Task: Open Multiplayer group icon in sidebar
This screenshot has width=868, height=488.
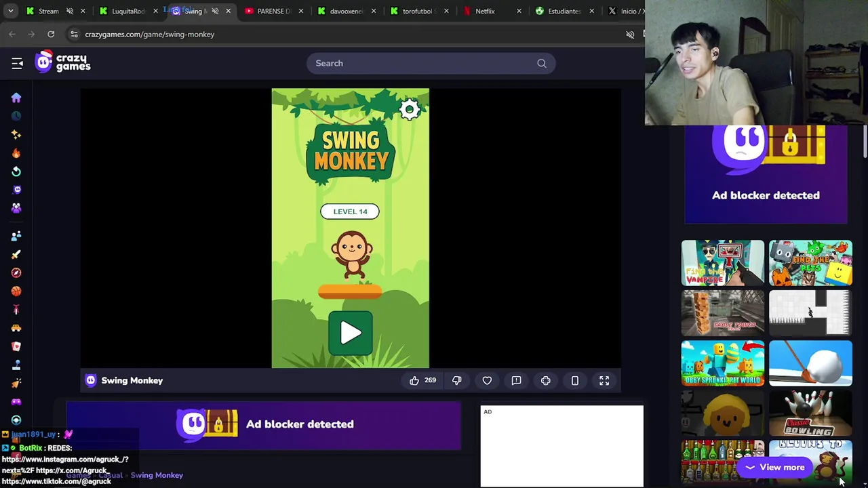Action: 16,208
